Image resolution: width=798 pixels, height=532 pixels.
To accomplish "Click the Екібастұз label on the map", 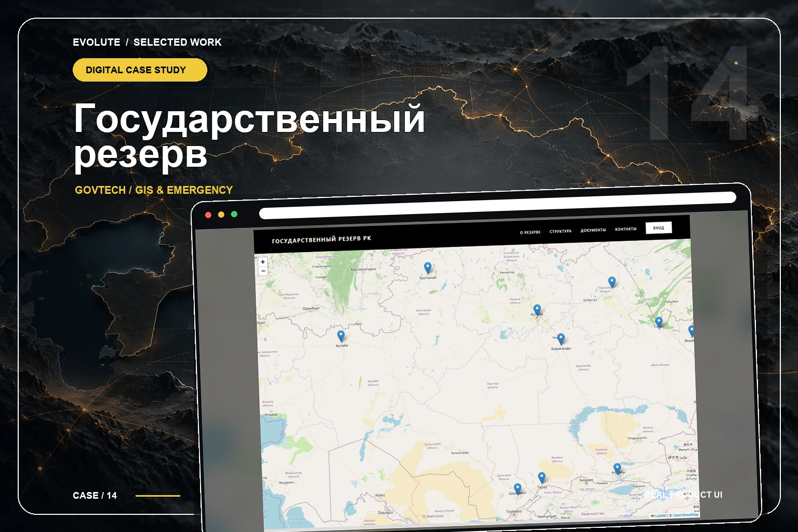I will coord(590,300).
